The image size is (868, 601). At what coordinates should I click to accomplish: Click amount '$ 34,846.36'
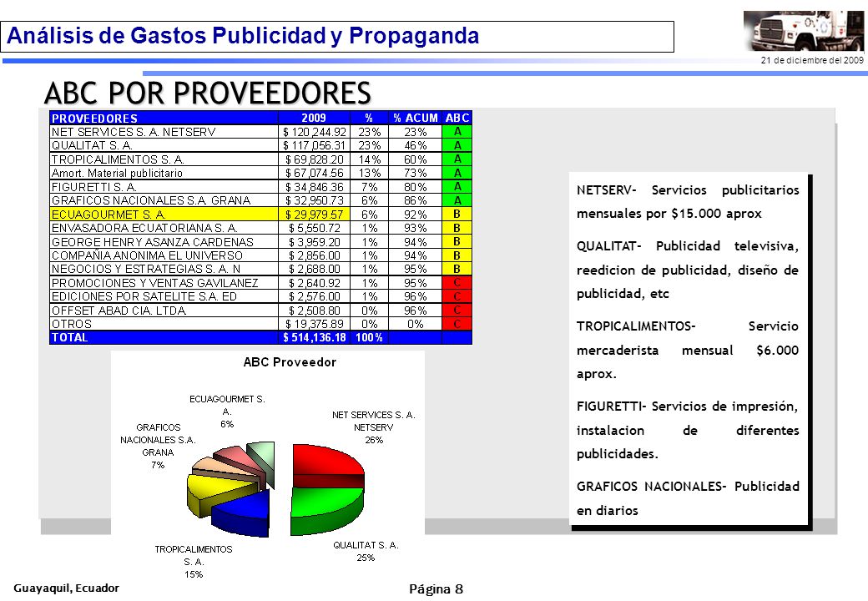[314, 187]
